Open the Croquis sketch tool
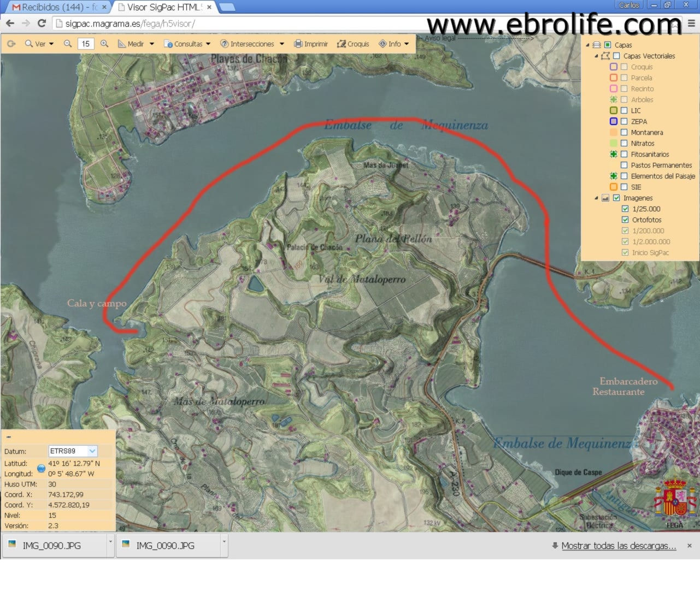Screen dimensions: 700x591 tap(353, 44)
